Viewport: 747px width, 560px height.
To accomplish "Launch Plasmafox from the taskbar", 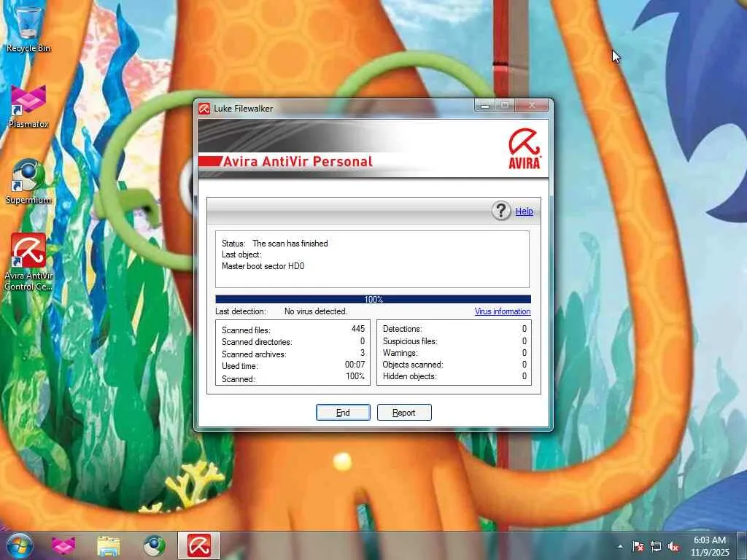I will click(x=63, y=545).
